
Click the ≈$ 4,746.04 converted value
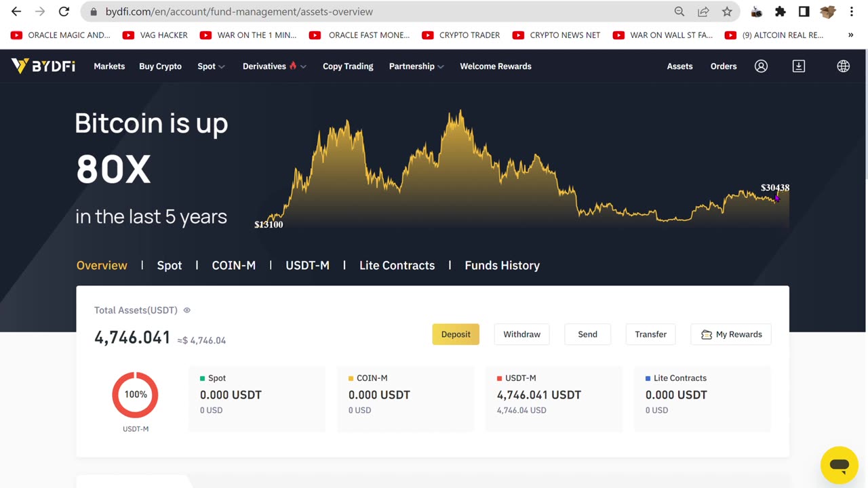click(x=201, y=340)
